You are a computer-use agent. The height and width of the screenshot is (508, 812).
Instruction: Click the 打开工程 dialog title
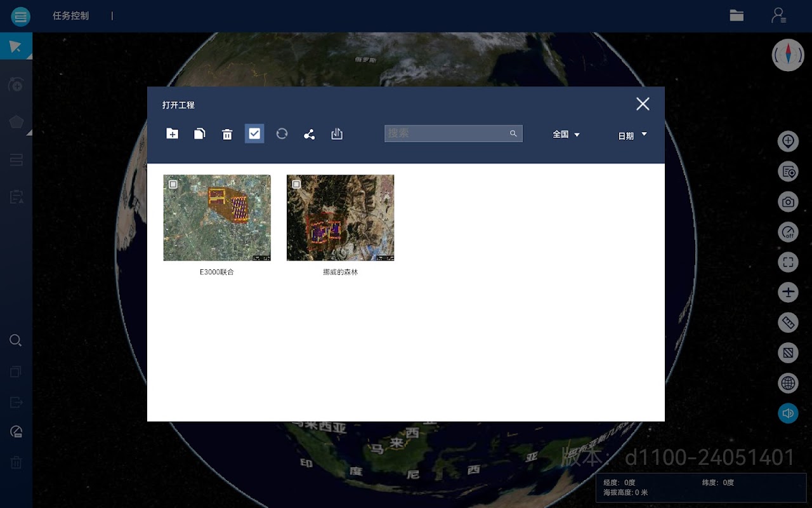[x=178, y=105]
